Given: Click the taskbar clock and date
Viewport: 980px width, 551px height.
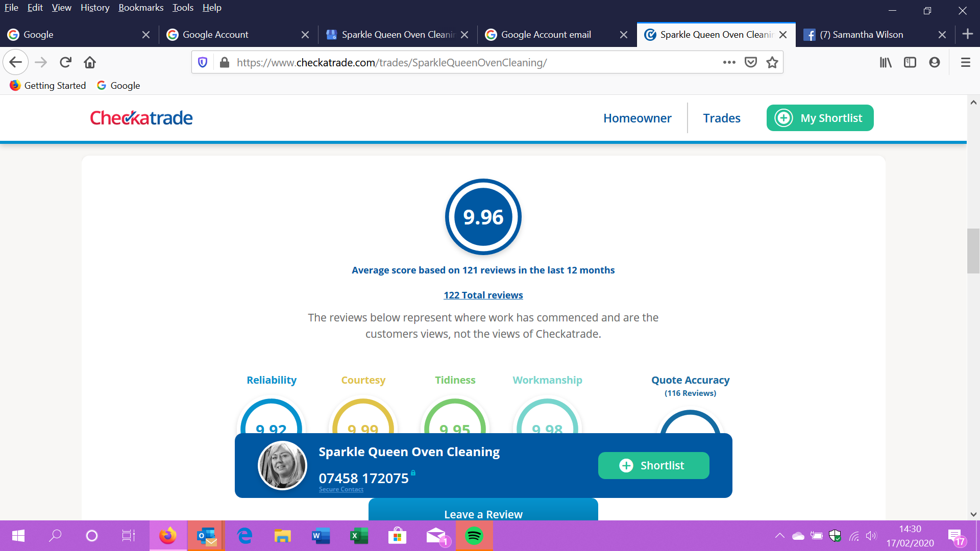Looking at the screenshot, I should (x=910, y=536).
